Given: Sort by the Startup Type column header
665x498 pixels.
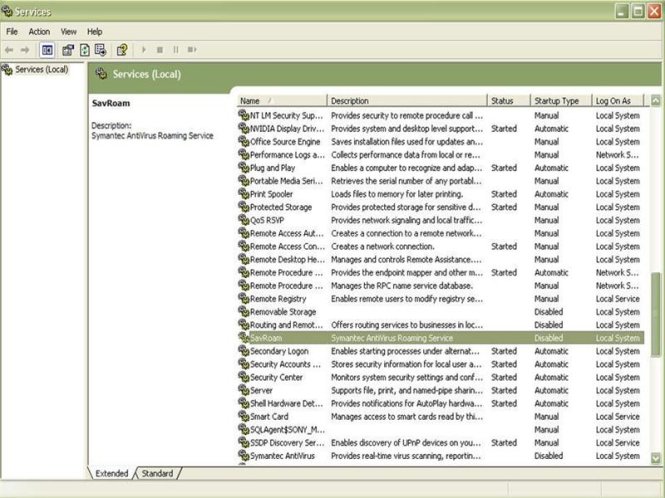Looking at the screenshot, I should pos(561,101).
